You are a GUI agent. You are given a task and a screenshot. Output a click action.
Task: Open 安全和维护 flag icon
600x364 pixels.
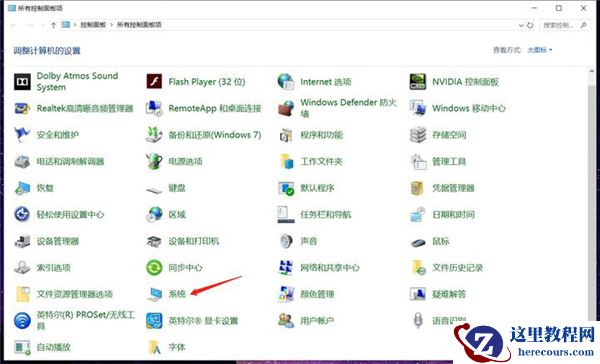22,135
